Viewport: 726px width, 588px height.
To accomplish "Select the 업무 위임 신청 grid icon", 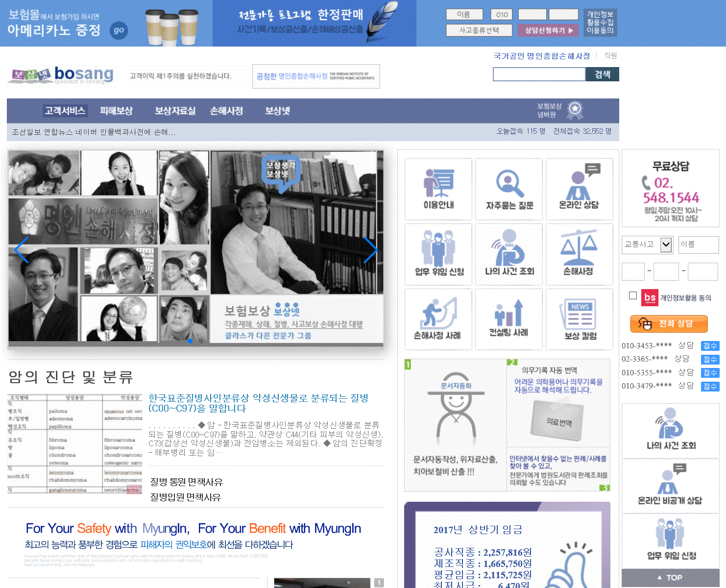I will click(x=438, y=254).
